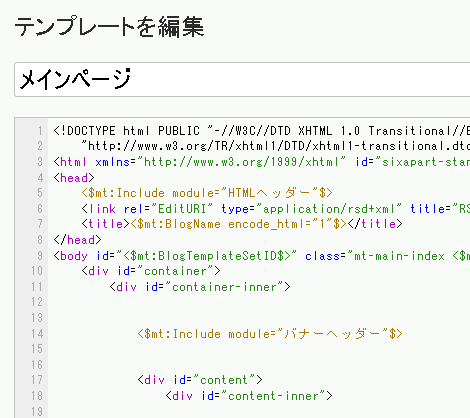Click line number 15 in gutter
This screenshot has height=418, width=470.
pyautogui.click(x=37, y=349)
